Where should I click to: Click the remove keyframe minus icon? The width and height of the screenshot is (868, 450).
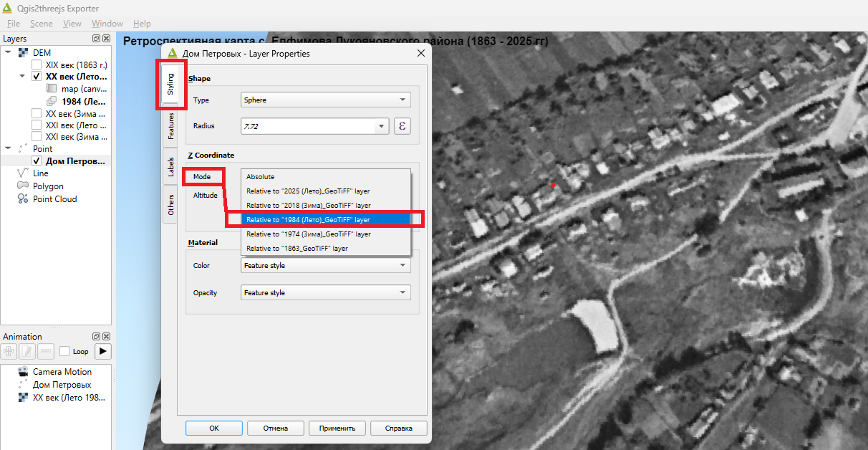pos(46,351)
